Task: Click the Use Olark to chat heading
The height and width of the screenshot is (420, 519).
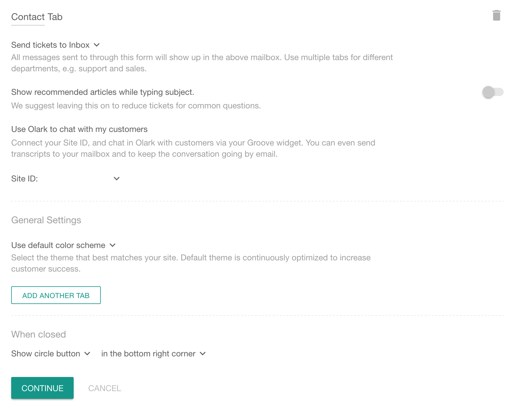Action: tap(79, 129)
